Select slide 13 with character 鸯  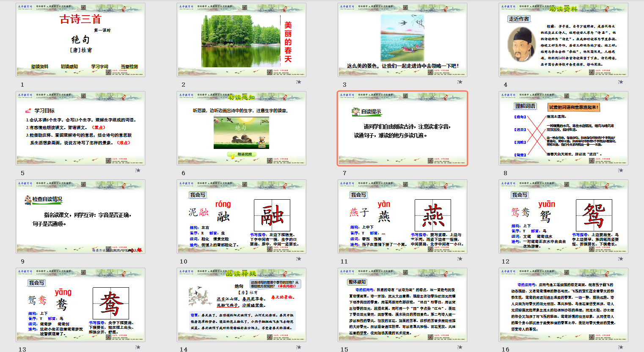(80, 305)
